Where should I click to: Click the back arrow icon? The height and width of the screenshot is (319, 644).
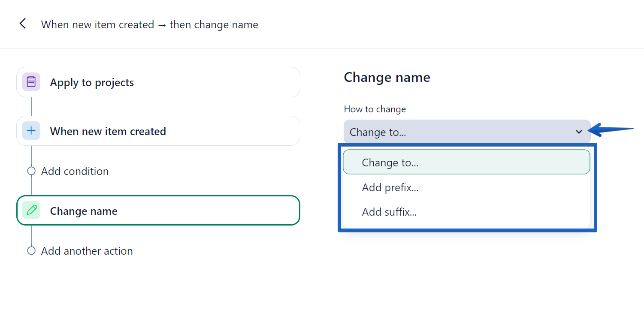[23, 24]
